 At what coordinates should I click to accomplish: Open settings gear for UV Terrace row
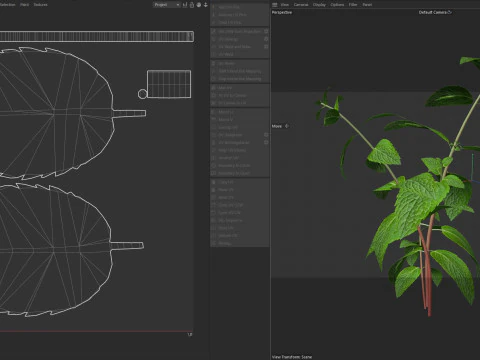pyautogui.click(x=266, y=135)
